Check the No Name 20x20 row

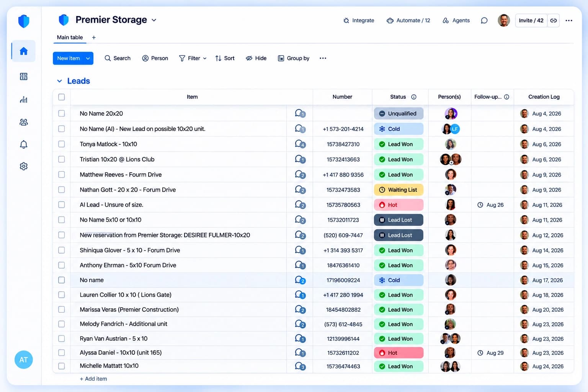[x=62, y=113]
